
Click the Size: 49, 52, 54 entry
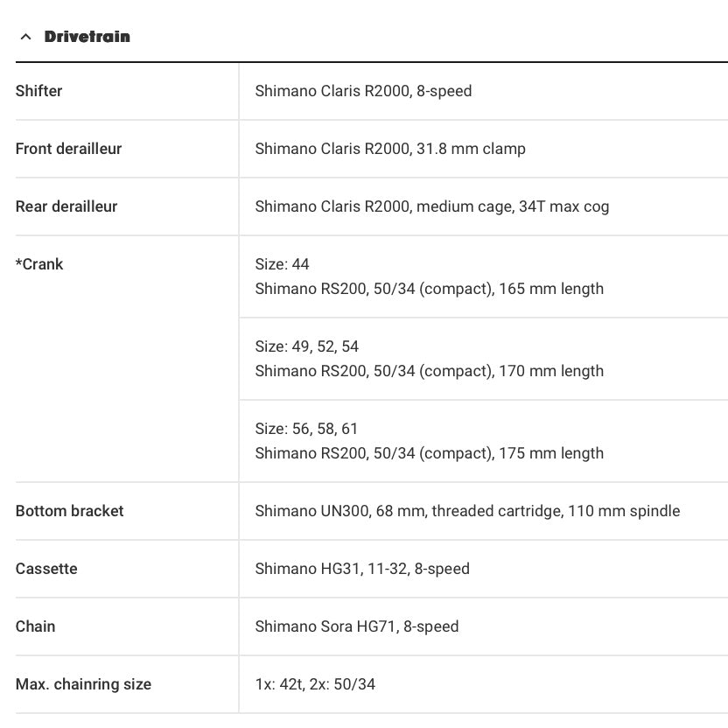[x=306, y=346]
